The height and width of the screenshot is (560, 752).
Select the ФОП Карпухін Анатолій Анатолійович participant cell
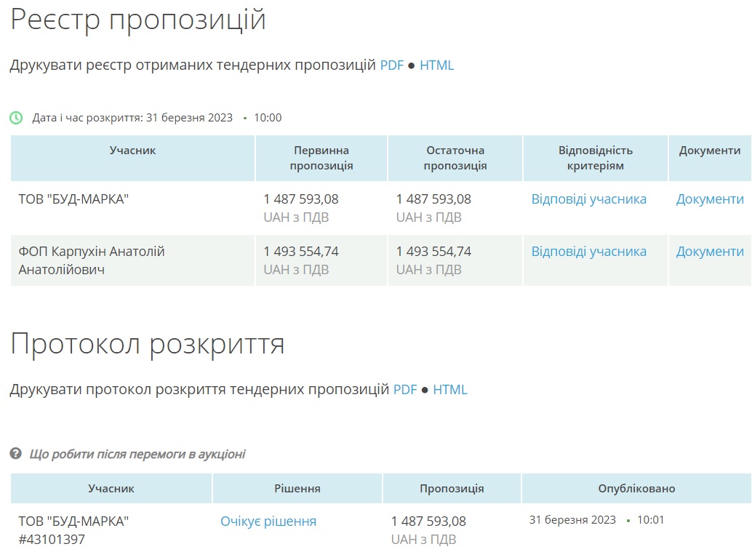tap(92, 260)
